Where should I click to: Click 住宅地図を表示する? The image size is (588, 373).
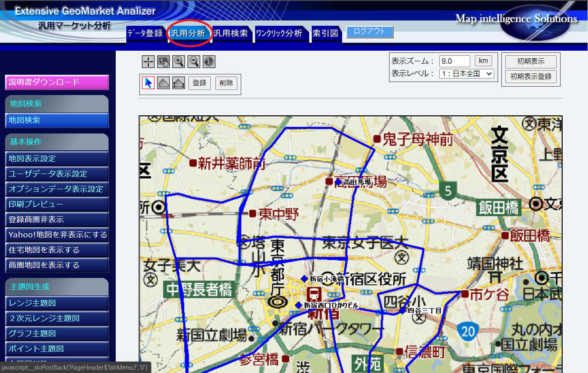[x=57, y=250]
